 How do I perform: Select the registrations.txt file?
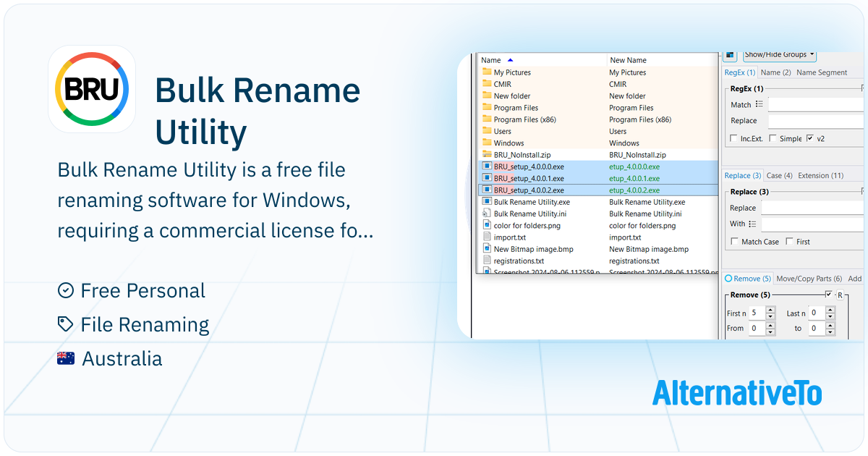[519, 261]
